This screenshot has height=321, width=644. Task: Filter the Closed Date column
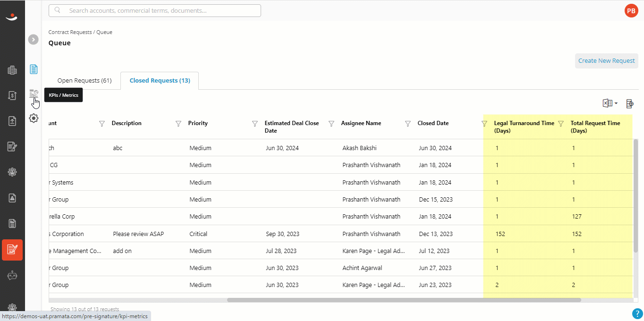coord(484,124)
